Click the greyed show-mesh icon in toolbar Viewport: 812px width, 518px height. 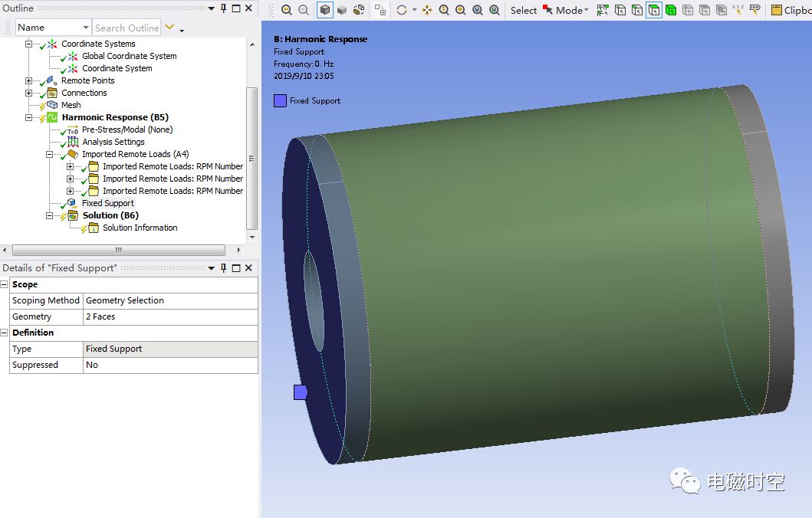coord(380,10)
